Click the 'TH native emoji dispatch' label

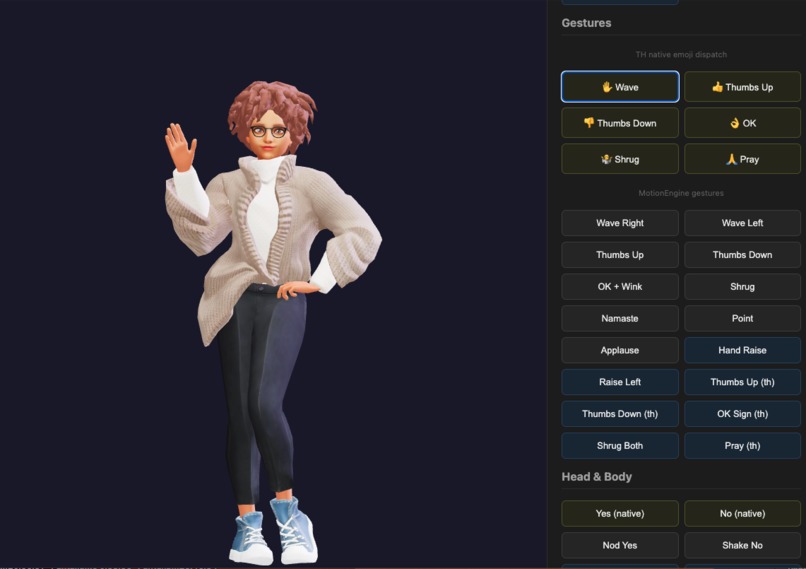point(681,54)
